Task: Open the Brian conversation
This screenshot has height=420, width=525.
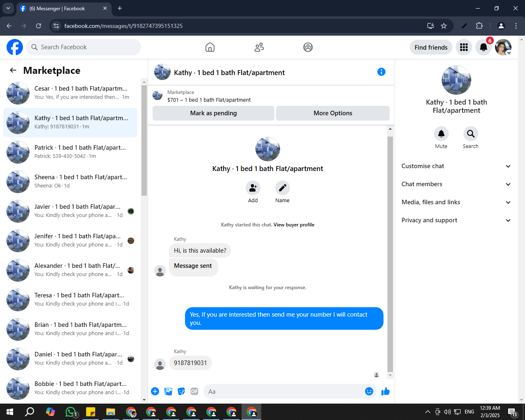Action: (x=71, y=329)
